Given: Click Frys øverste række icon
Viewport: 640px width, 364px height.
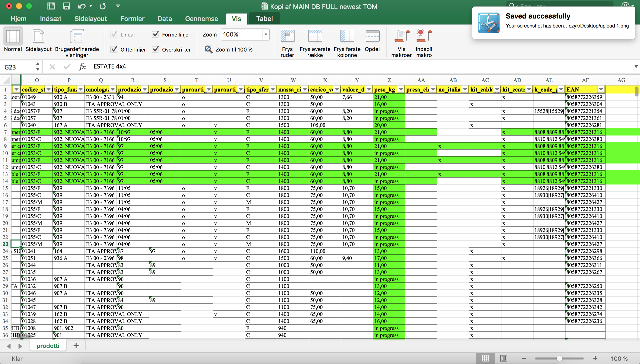Looking at the screenshot, I should coord(315,36).
